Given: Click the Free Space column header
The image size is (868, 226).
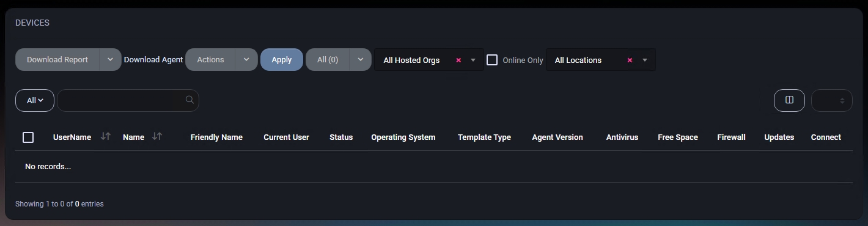Looking at the screenshot, I should tap(678, 137).
